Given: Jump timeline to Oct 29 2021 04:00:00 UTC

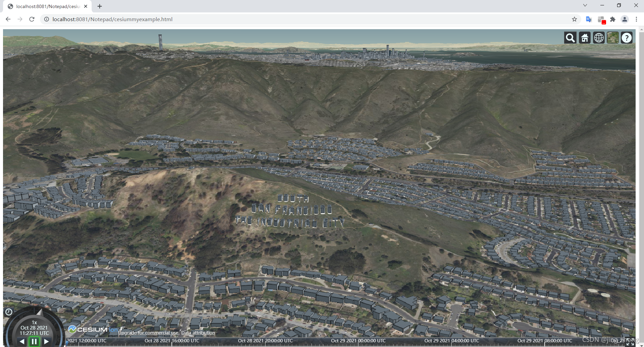Looking at the screenshot, I should pos(451,341).
